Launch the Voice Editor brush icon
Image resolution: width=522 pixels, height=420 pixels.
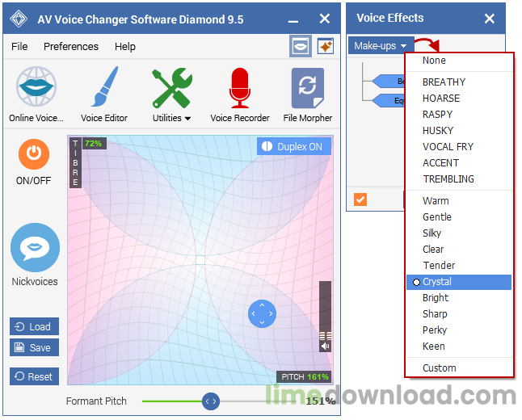[104, 86]
